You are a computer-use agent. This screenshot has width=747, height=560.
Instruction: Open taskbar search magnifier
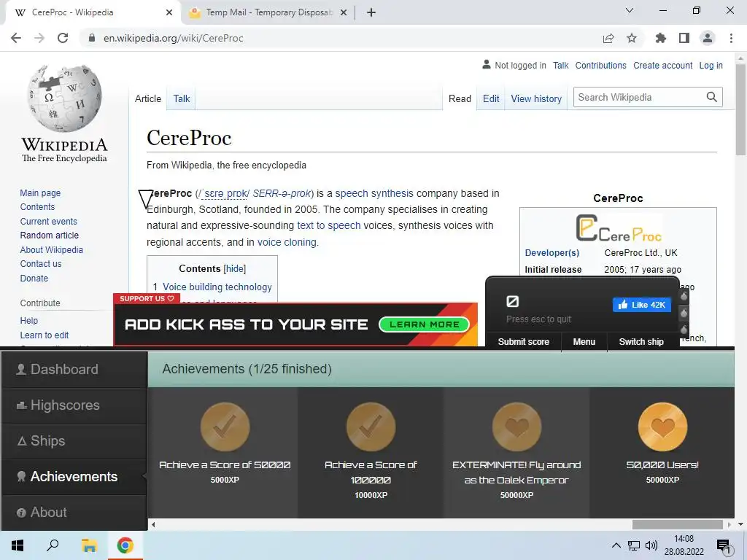coord(53,545)
